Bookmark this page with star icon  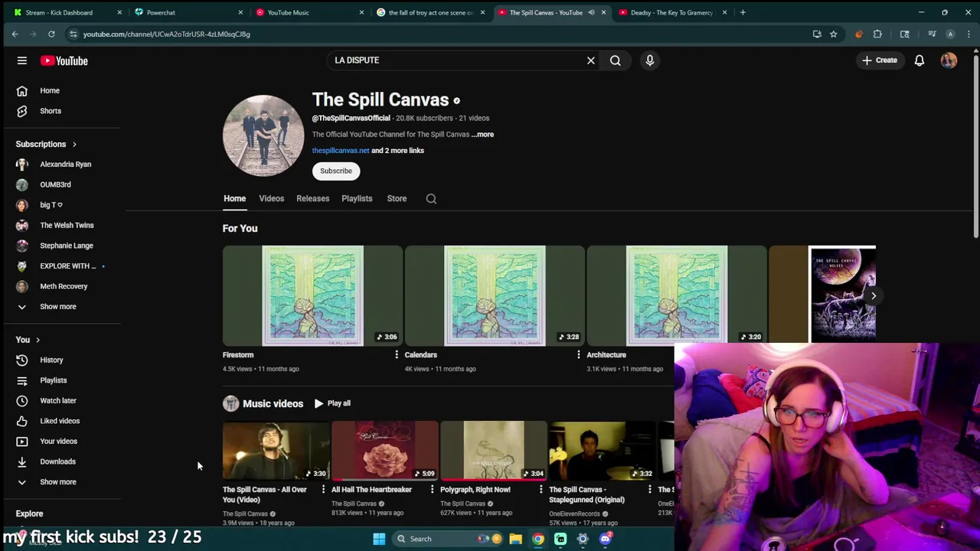click(x=833, y=34)
